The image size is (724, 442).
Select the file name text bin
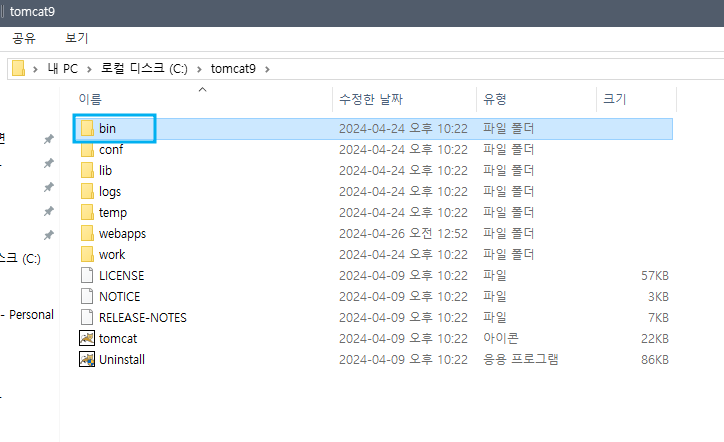(107, 128)
